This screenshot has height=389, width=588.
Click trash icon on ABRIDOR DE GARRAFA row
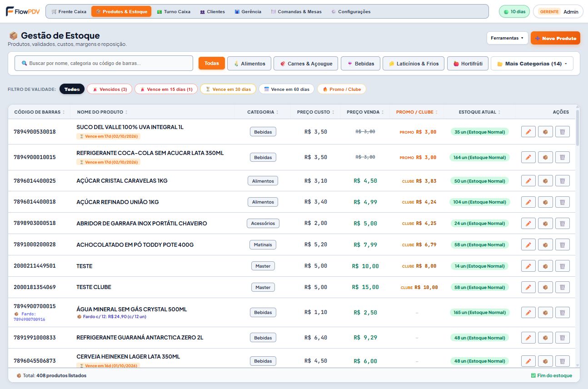[x=562, y=223]
